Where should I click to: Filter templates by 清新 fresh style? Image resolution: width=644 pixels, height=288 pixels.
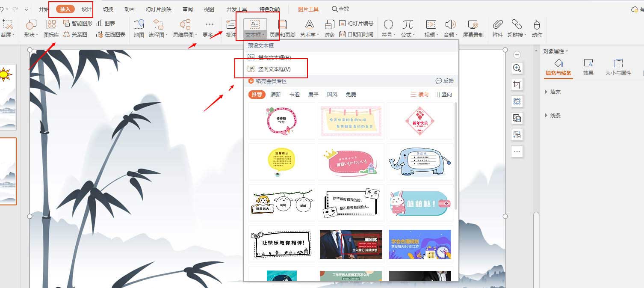click(276, 95)
